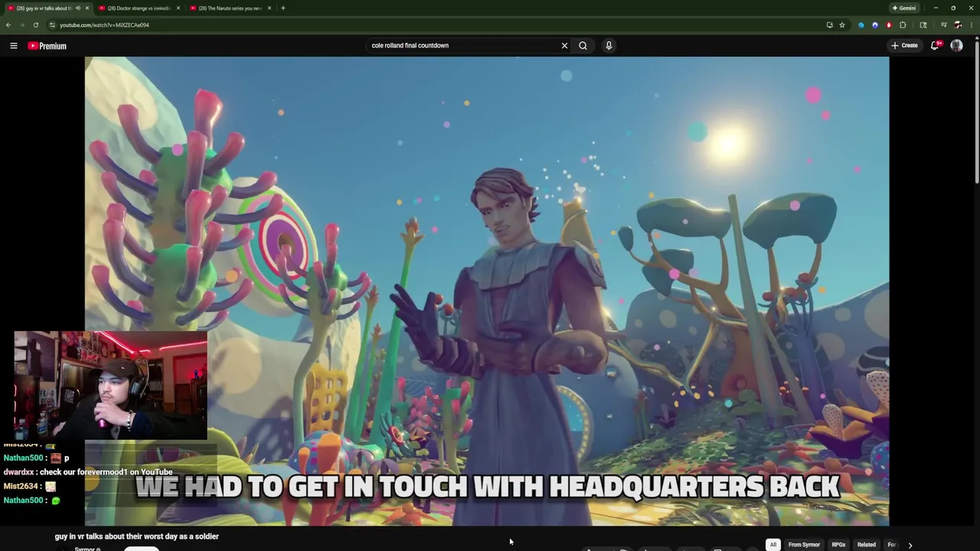Open site information icon in address bar
This screenshot has width=980, height=551.
coord(52,25)
